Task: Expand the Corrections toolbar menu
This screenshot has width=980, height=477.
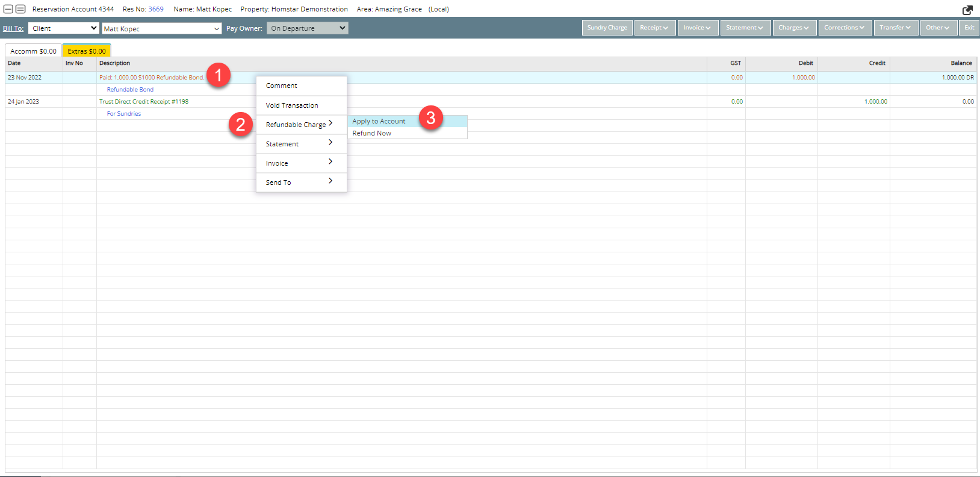Action: coord(844,28)
